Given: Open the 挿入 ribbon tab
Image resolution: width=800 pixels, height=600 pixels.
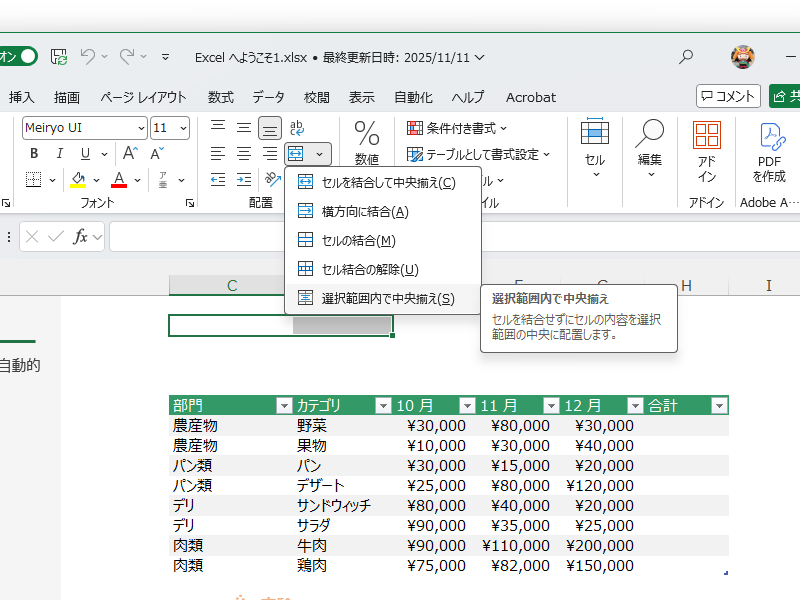Looking at the screenshot, I should tap(21, 97).
